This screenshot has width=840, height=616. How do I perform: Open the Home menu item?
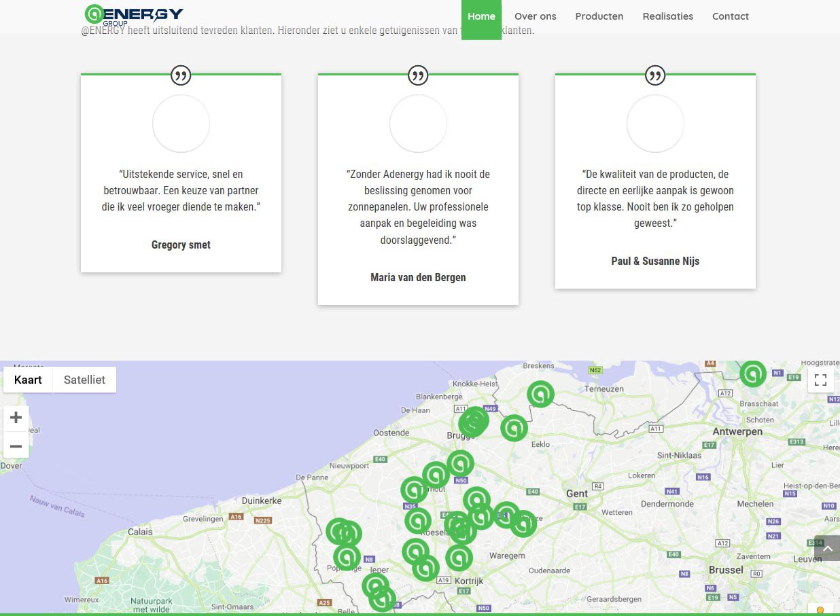coord(481,17)
